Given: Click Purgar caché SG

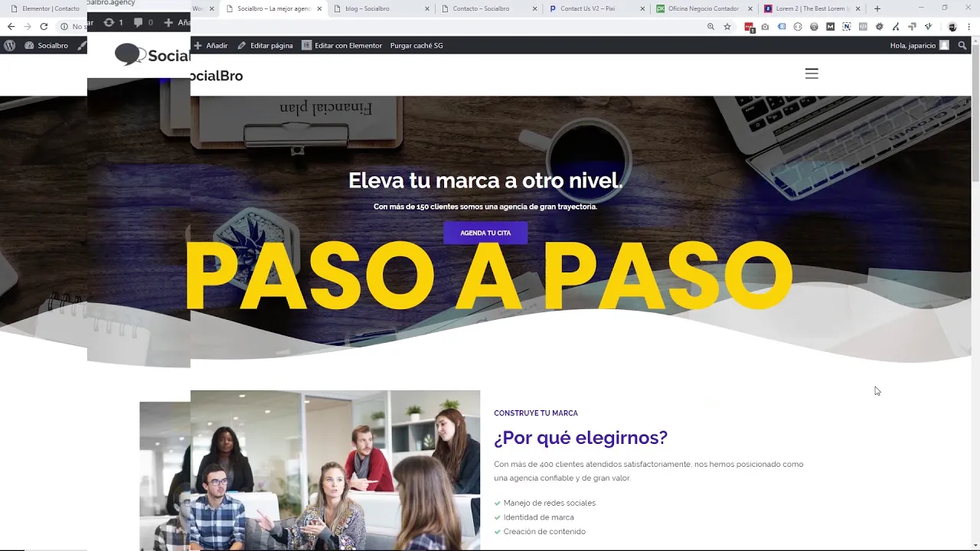Looking at the screenshot, I should pos(416,45).
